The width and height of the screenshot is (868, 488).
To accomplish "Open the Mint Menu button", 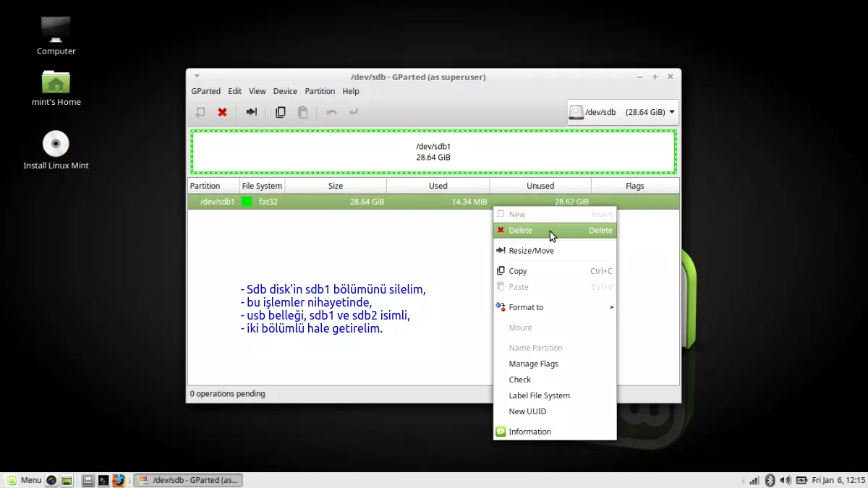I will pos(23,480).
